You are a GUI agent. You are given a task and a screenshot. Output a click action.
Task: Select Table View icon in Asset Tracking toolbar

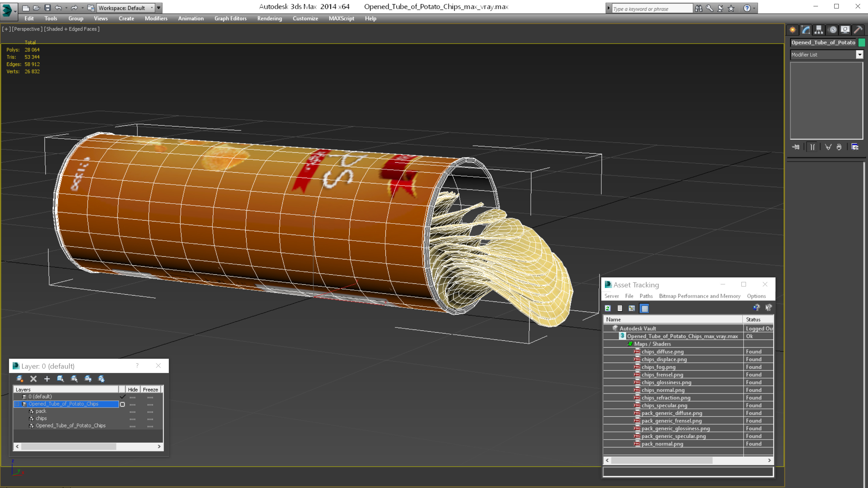click(644, 308)
